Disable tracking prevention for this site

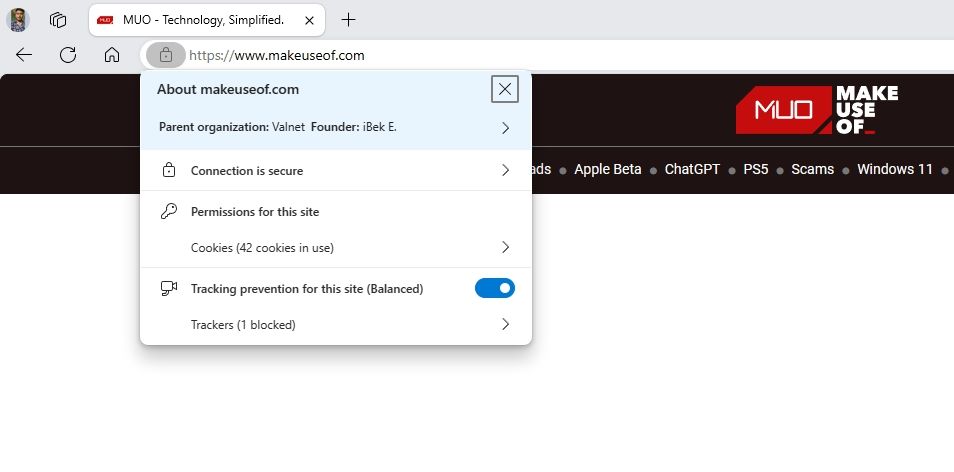pos(495,288)
